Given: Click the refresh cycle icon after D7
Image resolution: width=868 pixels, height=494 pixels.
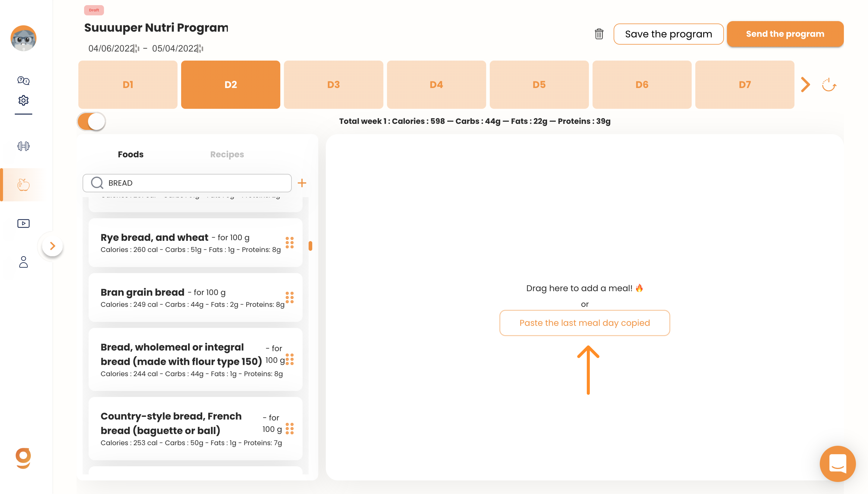Looking at the screenshot, I should tap(829, 85).
